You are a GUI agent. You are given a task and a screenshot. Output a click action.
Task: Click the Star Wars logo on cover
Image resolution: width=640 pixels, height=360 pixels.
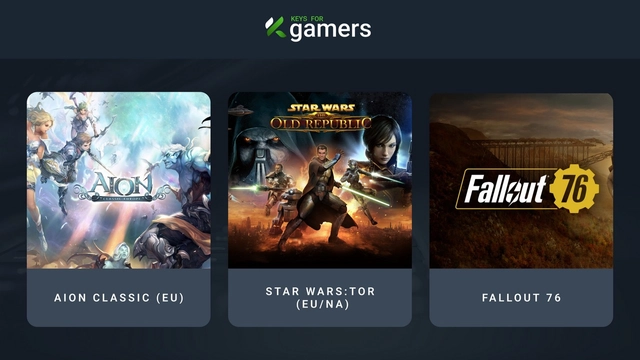pyautogui.click(x=321, y=108)
